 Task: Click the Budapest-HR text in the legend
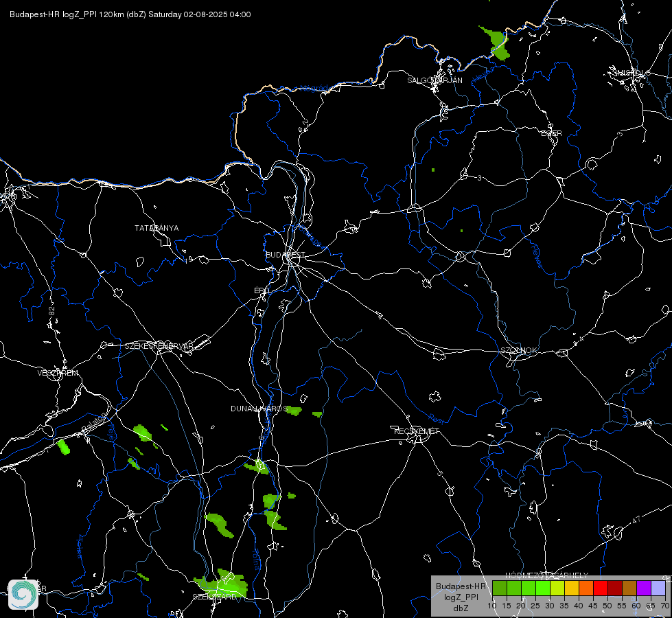(461, 586)
